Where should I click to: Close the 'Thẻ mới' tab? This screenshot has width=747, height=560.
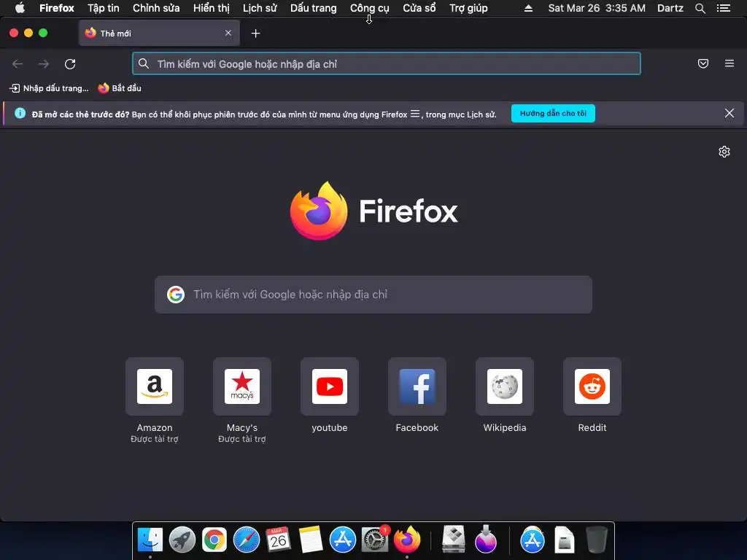228,33
